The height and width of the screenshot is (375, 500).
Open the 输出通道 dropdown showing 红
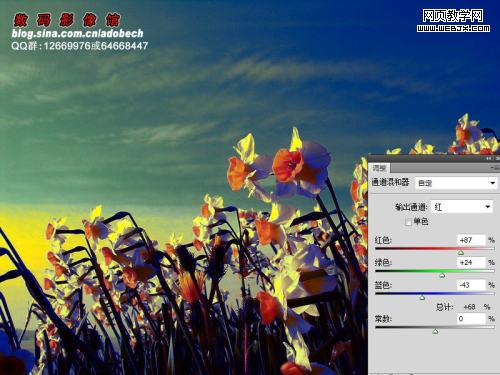coord(462,207)
